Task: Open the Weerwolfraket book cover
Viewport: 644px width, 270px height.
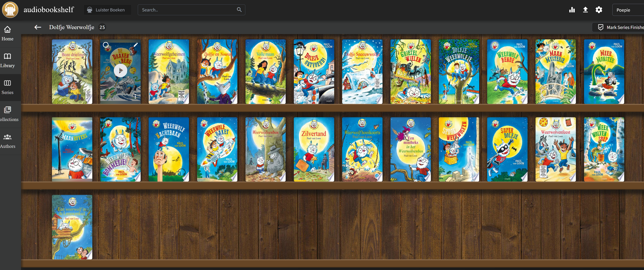Action: 217,149
